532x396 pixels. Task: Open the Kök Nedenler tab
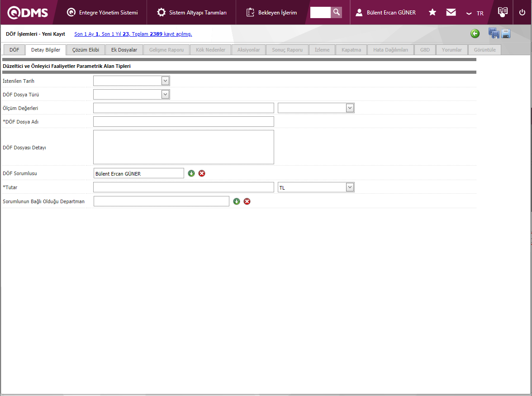point(210,50)
